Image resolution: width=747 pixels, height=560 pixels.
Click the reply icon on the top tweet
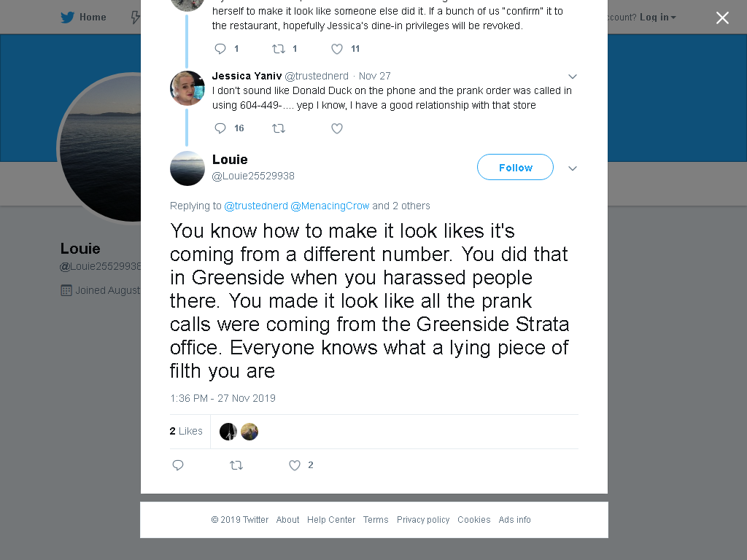pos(220,49)
